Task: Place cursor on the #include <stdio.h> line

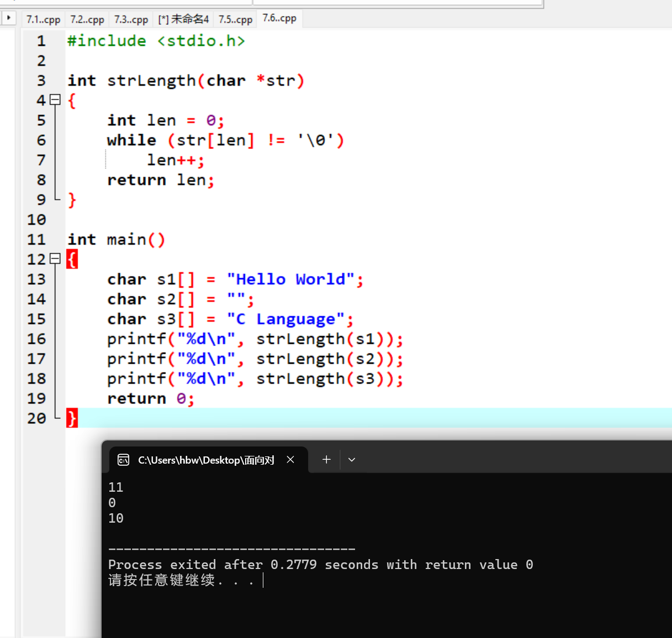Action: tap(156, 41)
